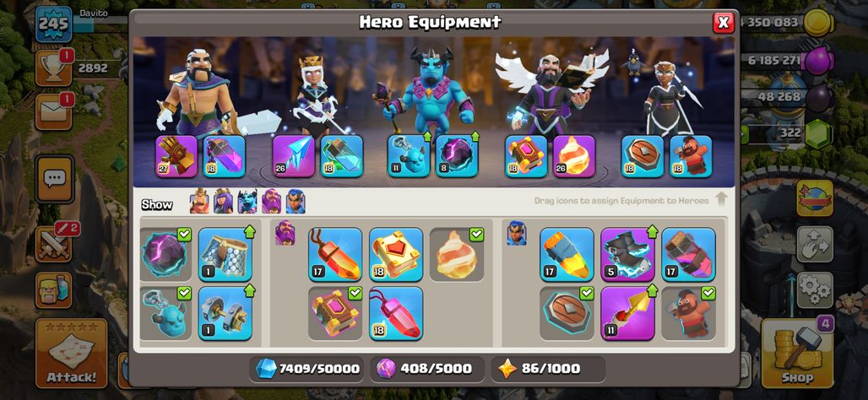
Task: Start a battle with Attack! button
Action: click(x=72, y=353)
